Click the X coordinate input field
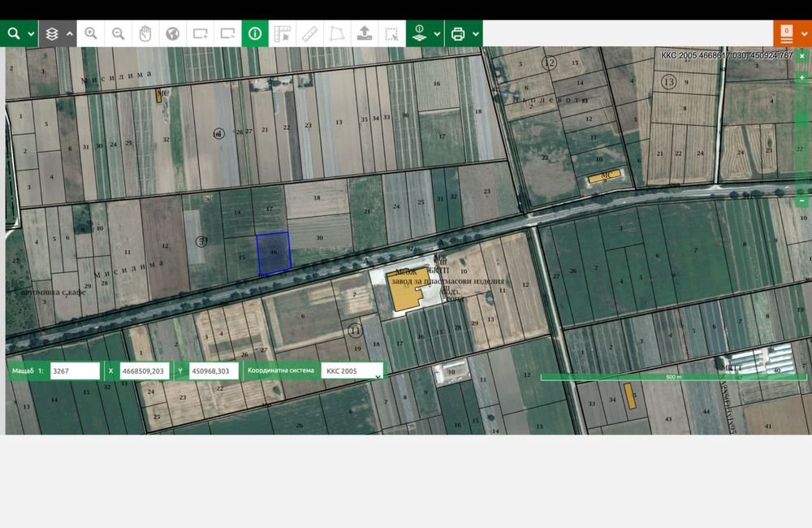The image size is (812, 528). tap(145, 371)
